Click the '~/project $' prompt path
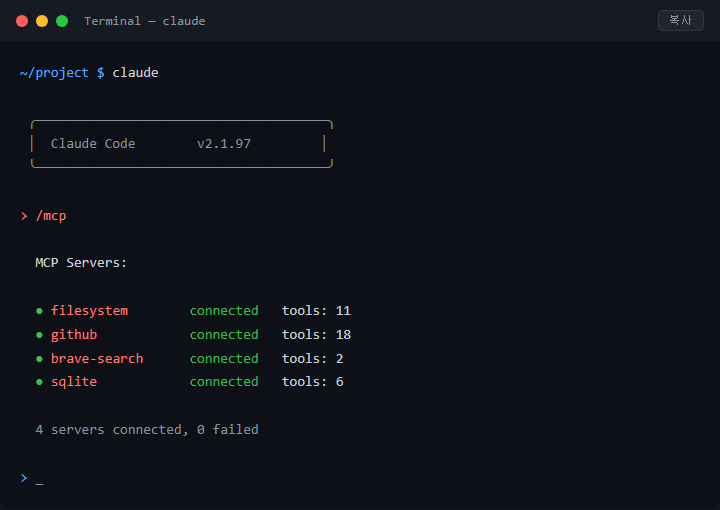 coord(62,73)
